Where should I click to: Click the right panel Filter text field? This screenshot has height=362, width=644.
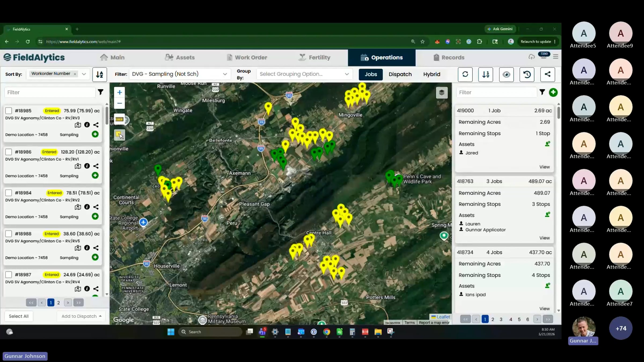[x=496, y=92]
